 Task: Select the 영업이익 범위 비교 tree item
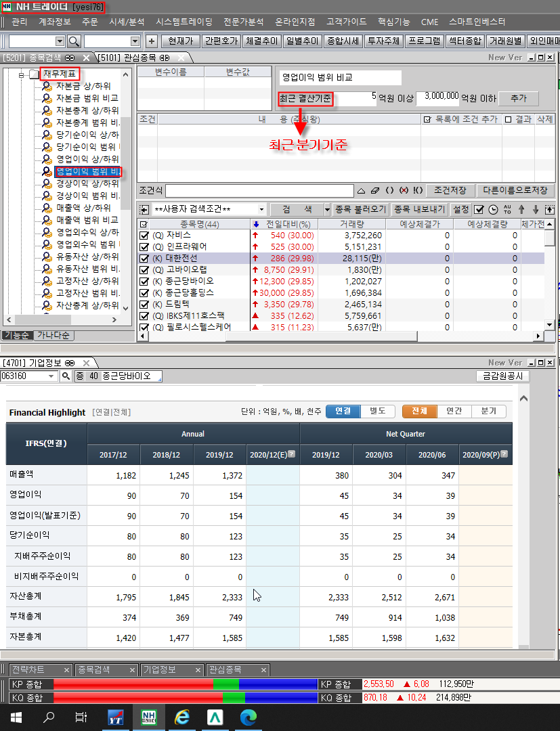tap(87, 171)
